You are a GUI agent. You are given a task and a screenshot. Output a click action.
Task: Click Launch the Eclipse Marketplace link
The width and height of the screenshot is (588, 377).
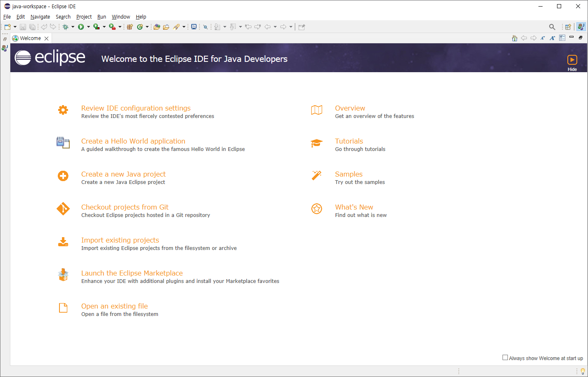(x=132, y=273)
